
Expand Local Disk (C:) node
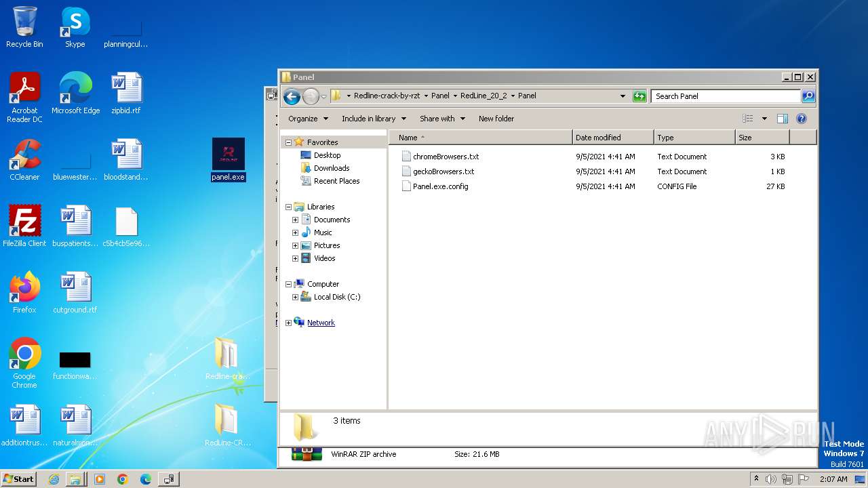(295, 297)
